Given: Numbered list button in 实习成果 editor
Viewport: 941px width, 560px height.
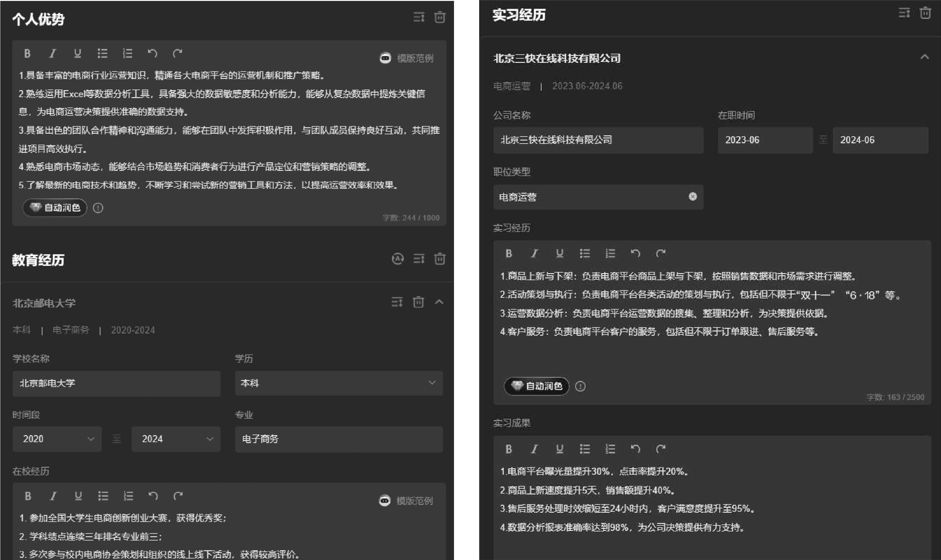Looking at the screenshot, I should (610, 449).
